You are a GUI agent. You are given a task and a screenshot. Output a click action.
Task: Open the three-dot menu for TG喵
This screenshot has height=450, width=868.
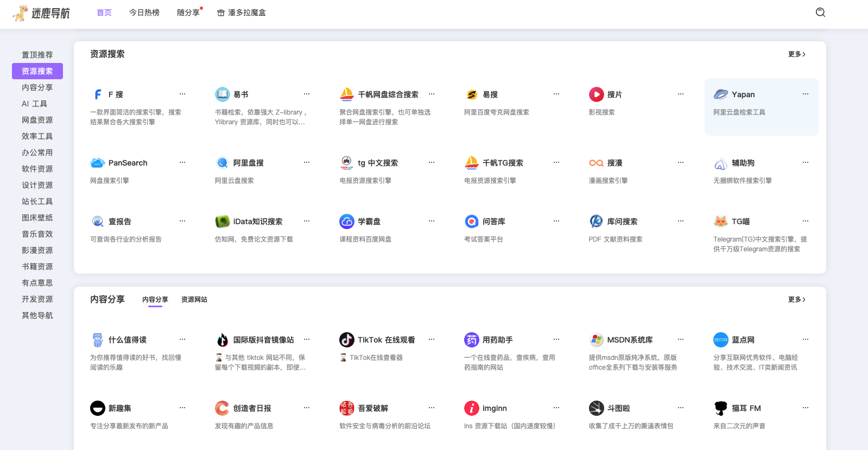806,221
